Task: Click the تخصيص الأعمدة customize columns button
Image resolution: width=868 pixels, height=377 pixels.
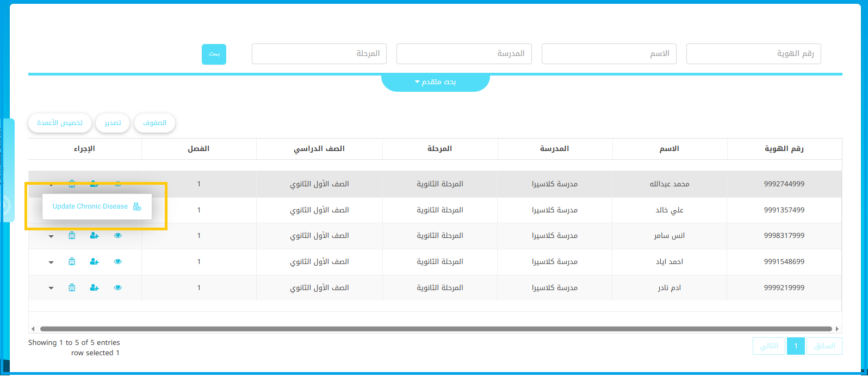Action: 60,123
